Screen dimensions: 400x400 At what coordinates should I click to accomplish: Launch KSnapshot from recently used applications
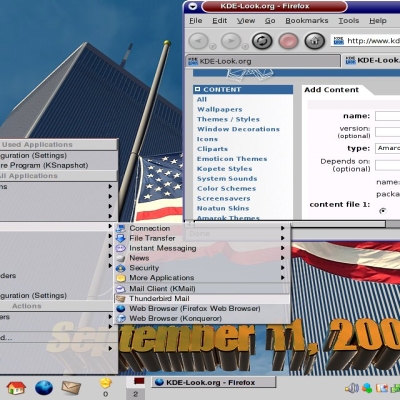click(59, 165)
